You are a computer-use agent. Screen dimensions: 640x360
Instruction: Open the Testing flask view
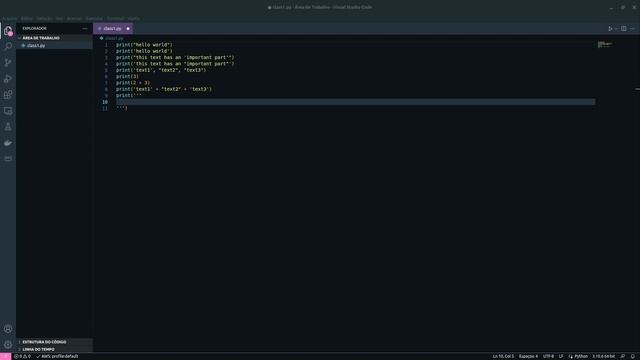coord(8,127)
